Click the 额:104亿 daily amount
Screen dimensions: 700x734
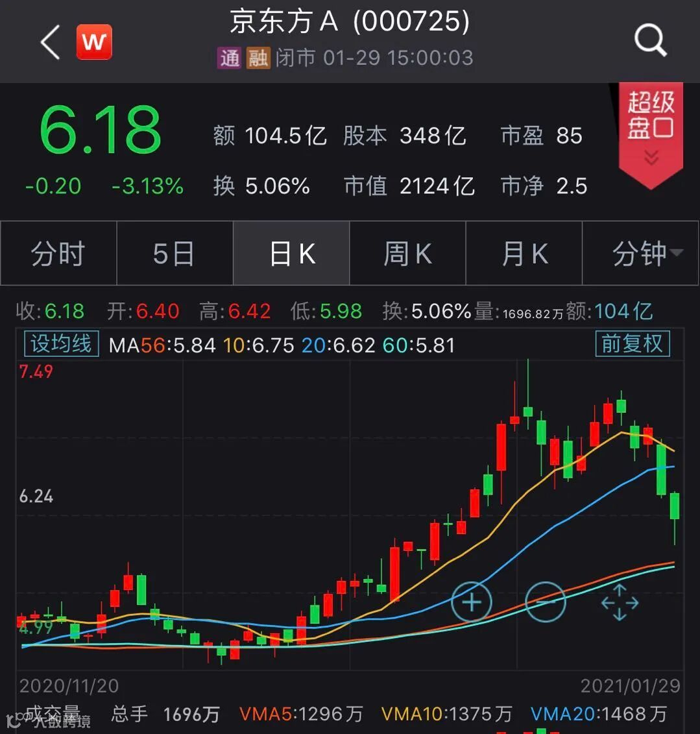610,312
